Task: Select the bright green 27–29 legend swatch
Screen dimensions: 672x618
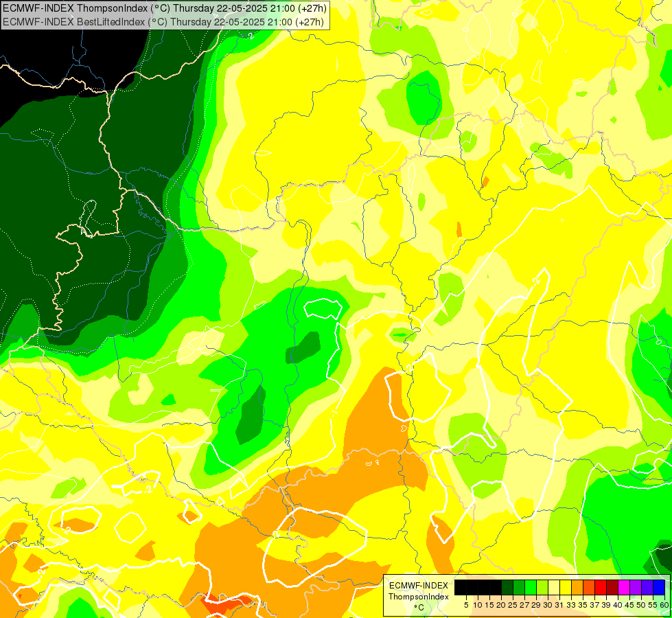Action: click(531, 588)
